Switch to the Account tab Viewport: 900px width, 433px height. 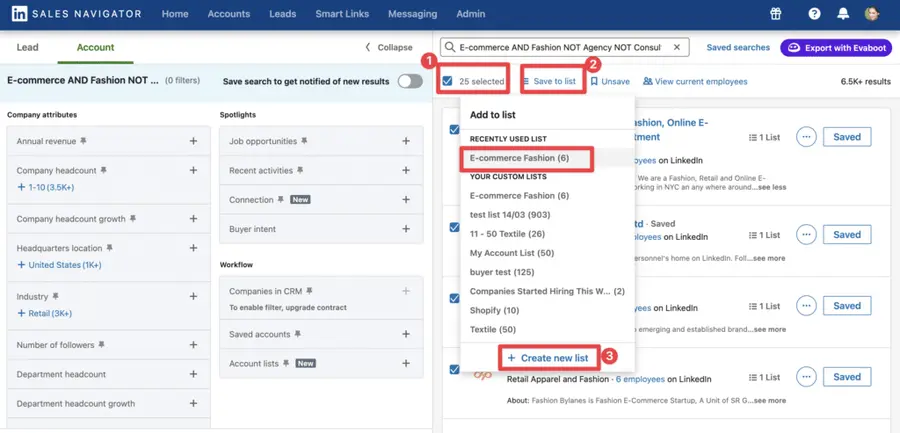coord(95,47)
